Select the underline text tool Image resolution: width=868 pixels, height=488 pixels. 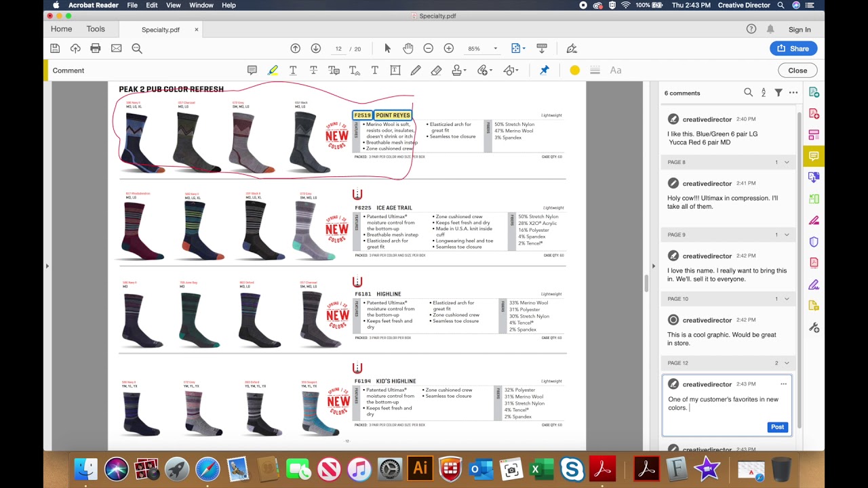[x=293, y=70]
